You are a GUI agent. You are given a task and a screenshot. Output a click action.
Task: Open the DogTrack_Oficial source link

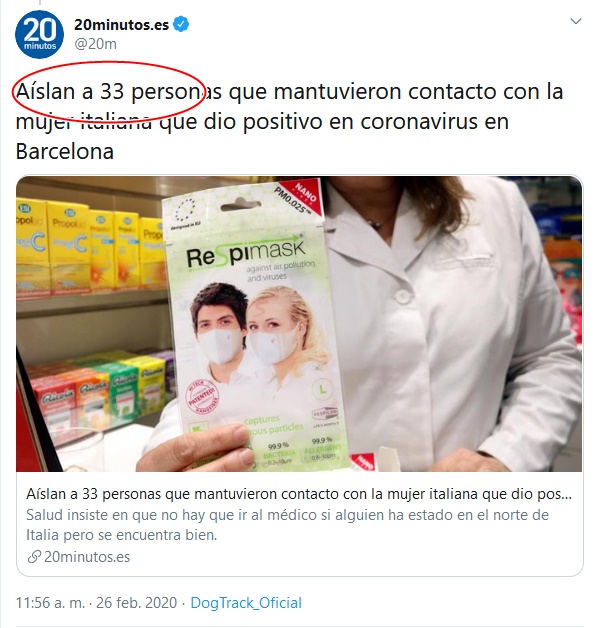pyautogui.click(x=246, y=603)
